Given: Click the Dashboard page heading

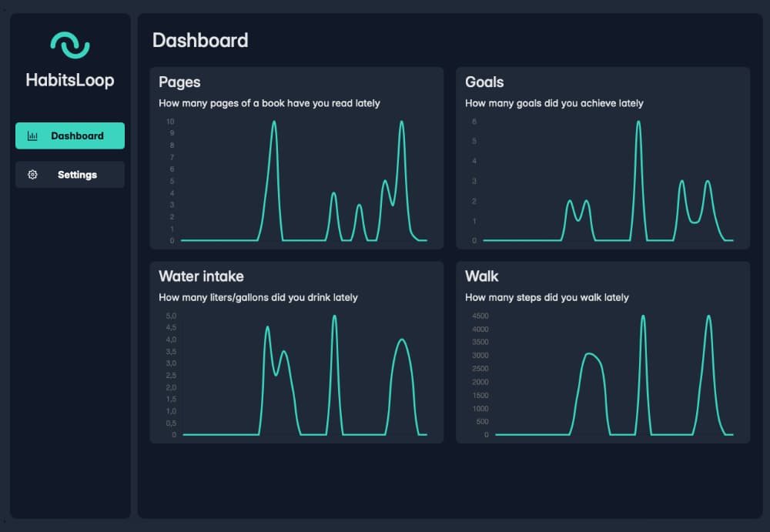Looking at the screenshot, I should (x=200, y=41).
